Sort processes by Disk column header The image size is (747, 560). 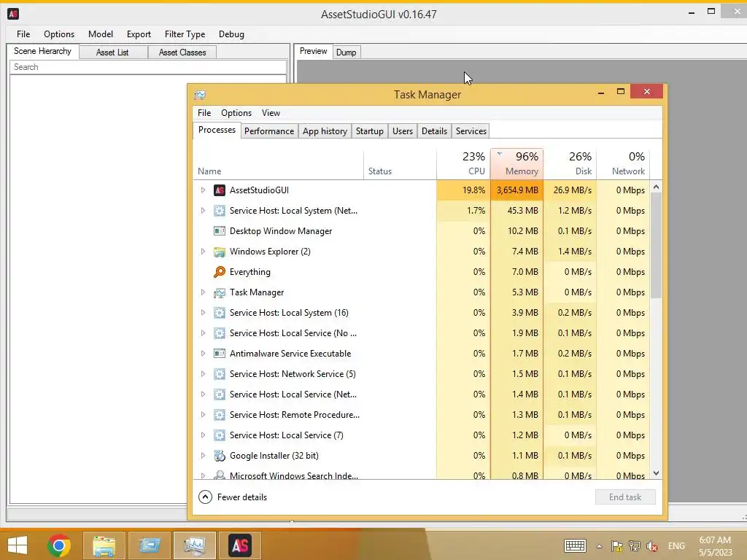click(x=570, y=163)
